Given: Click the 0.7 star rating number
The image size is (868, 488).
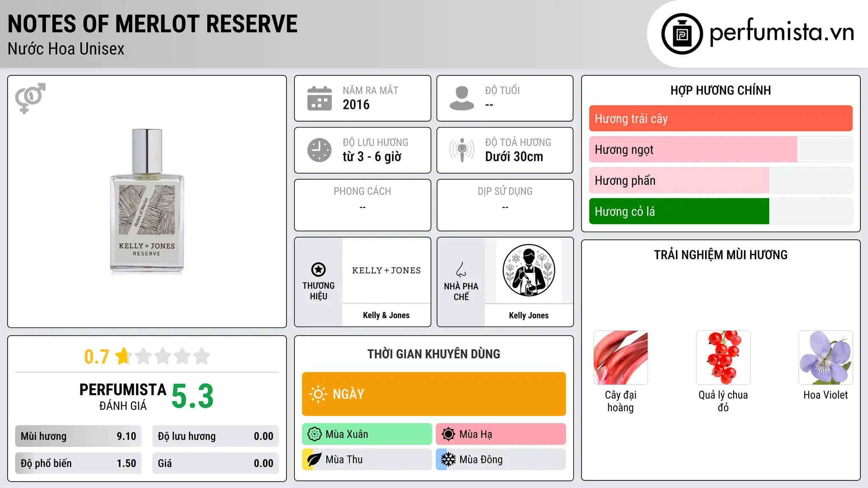Looking at the screenshot, I should click(97, 357).
